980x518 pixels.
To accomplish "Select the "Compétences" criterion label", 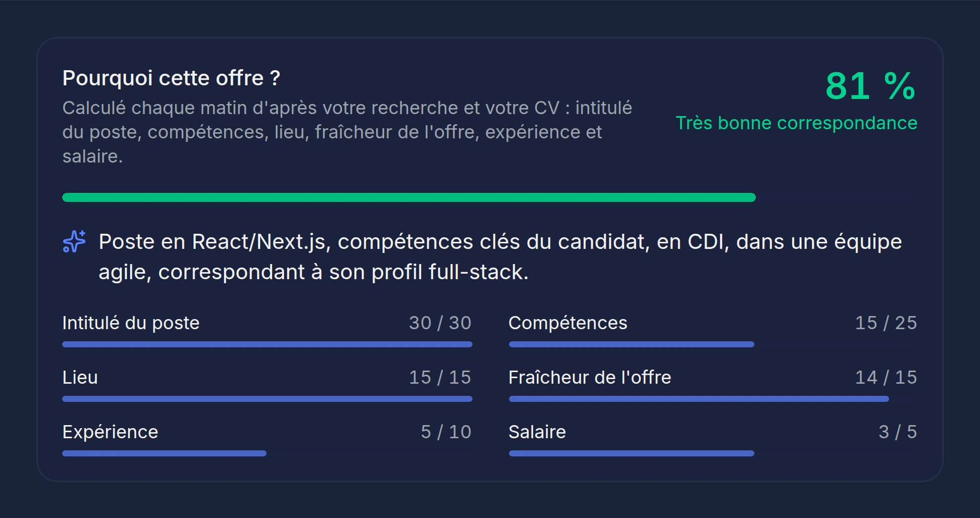I will click(x=568, y=323).
